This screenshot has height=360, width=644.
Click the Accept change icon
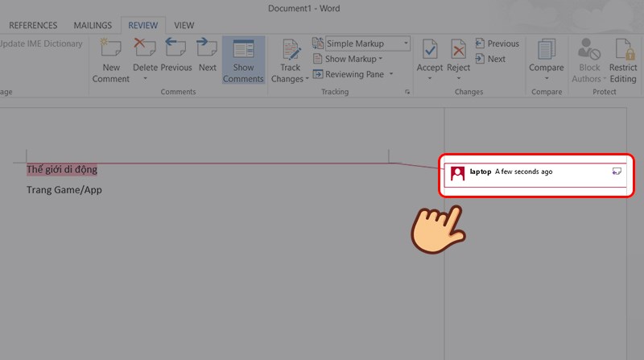(430, 50)
